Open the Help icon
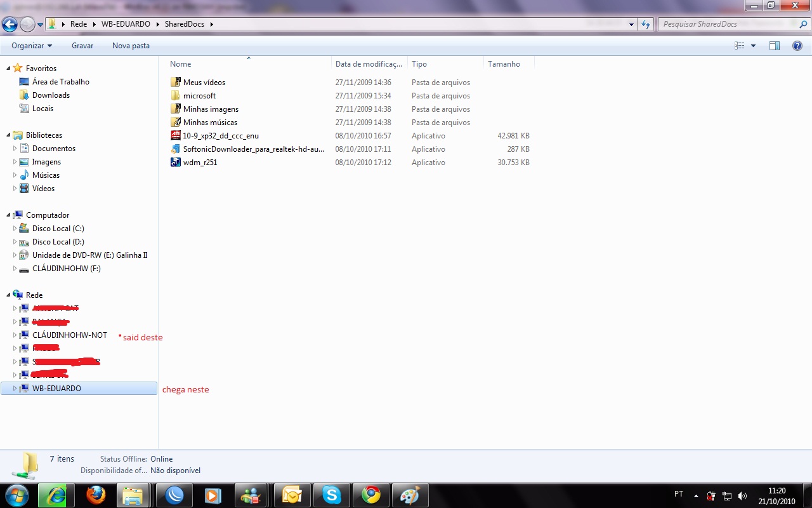This screenshot has height=508, width=812. point(797,46)
